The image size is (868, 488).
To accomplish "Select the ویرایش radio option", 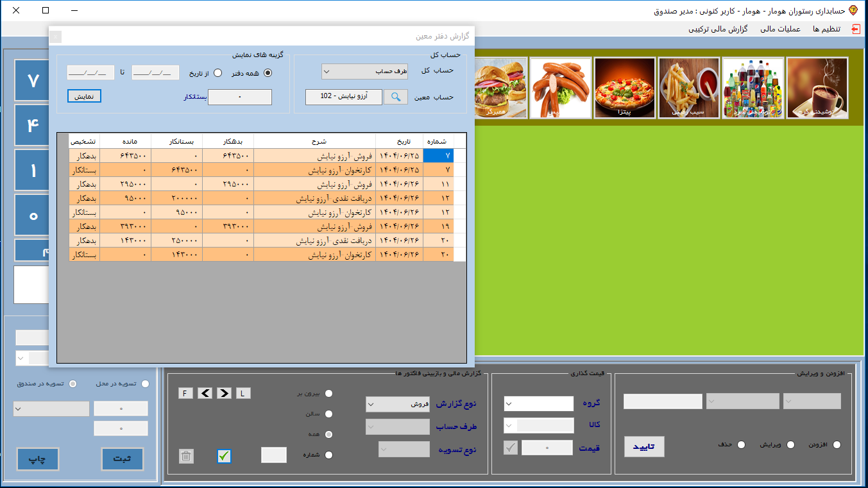I will (790, 444).
